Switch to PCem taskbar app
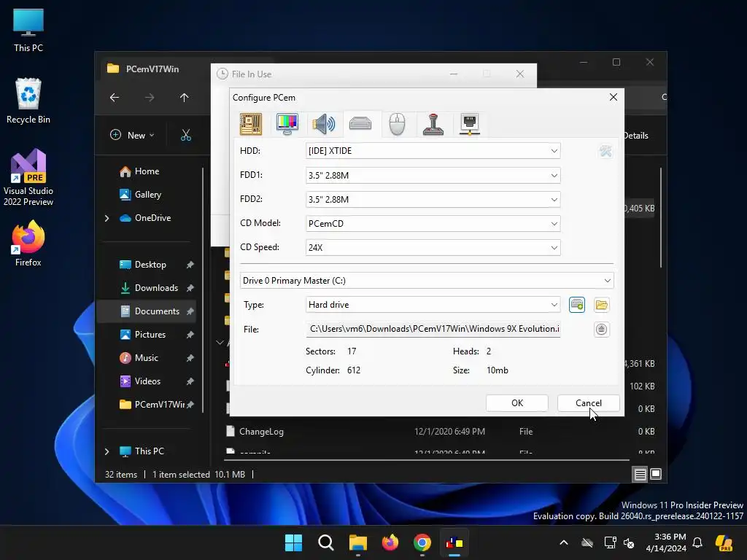Screen dimensions: 747x560 (x=454, y=542)
